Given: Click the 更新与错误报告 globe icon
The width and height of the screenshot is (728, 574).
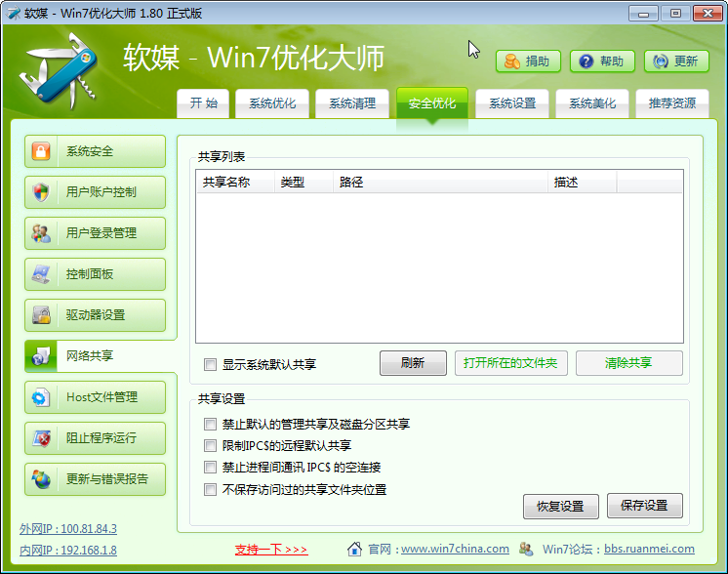Looking at the screenshot, I should 41,478.
